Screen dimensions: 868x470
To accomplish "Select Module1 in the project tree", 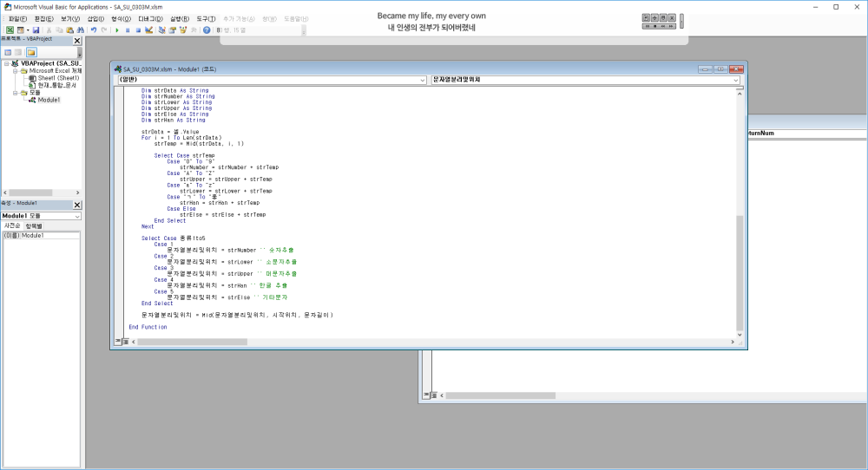I will point(49,100).
